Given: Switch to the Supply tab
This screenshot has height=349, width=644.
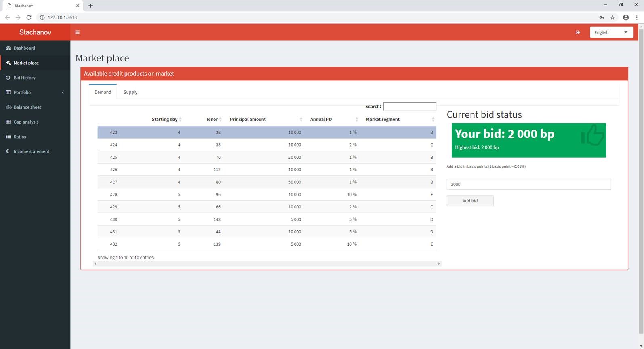Looking at the screenshot, I should 130,92.
